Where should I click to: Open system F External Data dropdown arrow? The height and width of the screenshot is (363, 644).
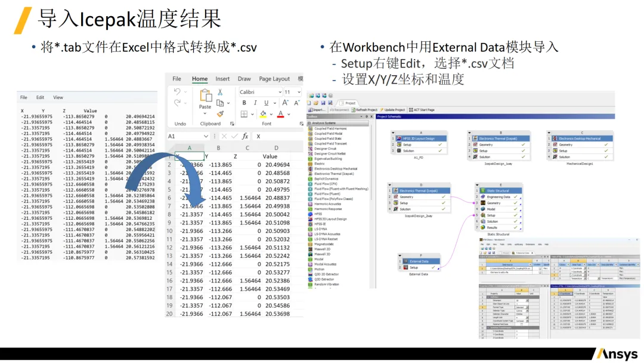pyautogui.click(x=400, y=256)
